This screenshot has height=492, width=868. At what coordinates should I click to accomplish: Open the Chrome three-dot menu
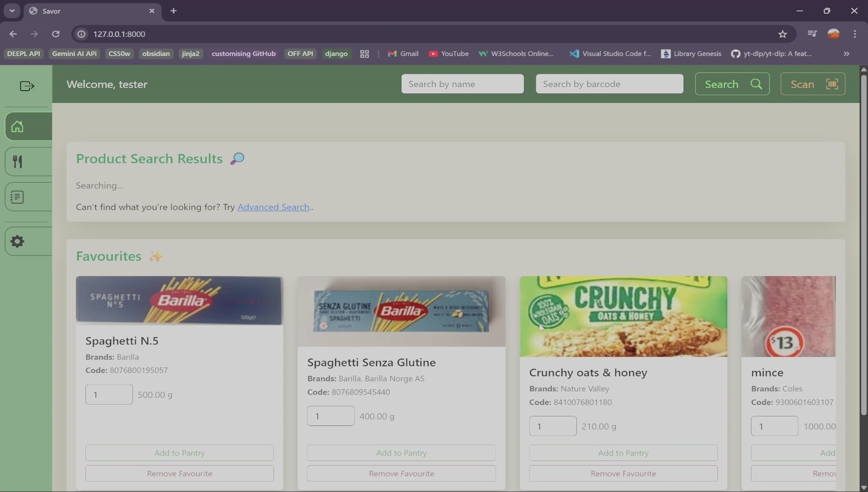[x=854, y=34]
